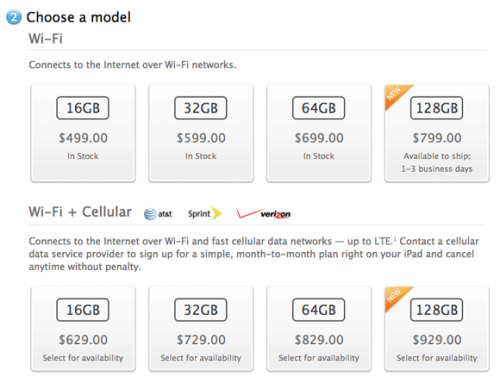Choose the 32GB Cellular model at $729.00

(x=201, y=329)
